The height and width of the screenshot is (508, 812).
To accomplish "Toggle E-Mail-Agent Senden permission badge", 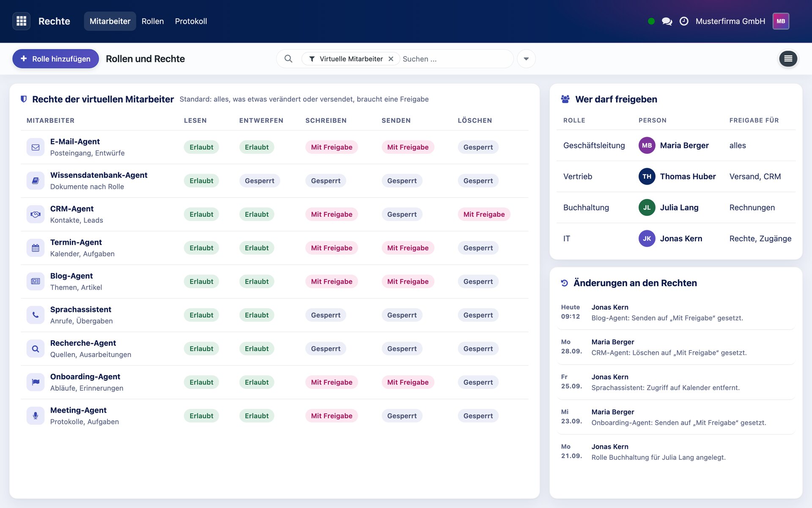I will pos(408,147).
